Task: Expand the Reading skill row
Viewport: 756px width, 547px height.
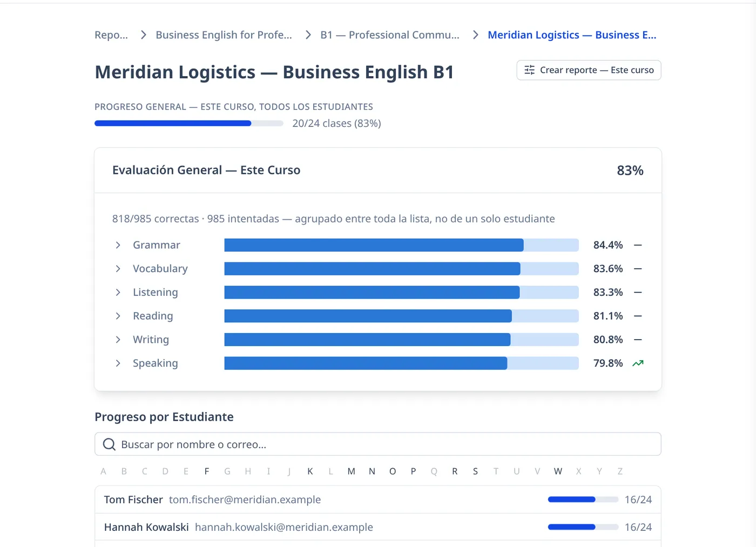Action: click(118, 316)
